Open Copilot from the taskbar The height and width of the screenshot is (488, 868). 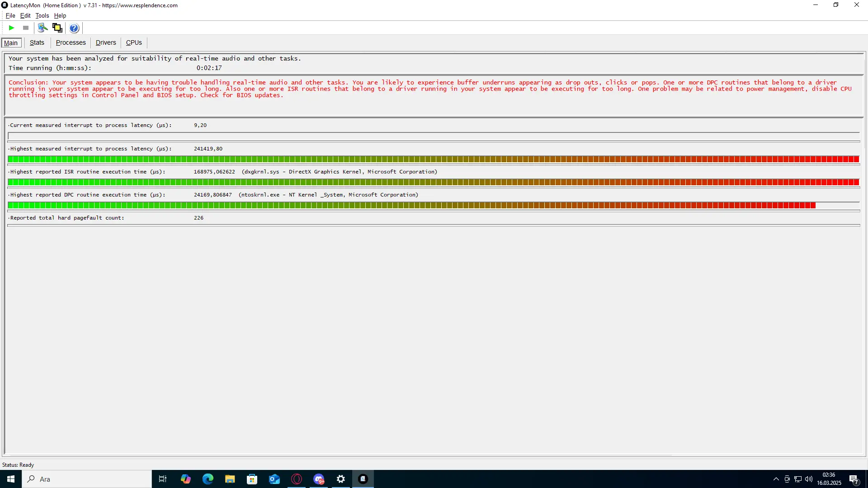click(x=185, y=479)
